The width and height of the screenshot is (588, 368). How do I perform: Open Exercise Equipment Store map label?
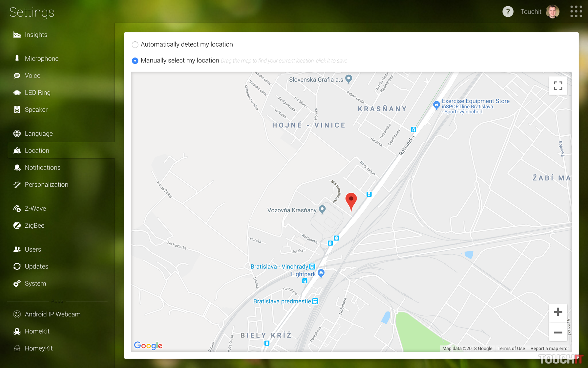pyautogui.click(x=475, y=101)
